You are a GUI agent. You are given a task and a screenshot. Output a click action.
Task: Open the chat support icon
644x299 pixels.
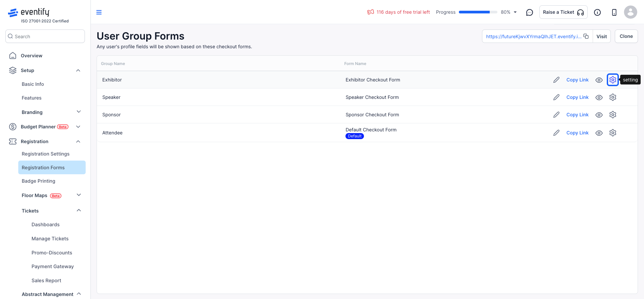(530, 12)
